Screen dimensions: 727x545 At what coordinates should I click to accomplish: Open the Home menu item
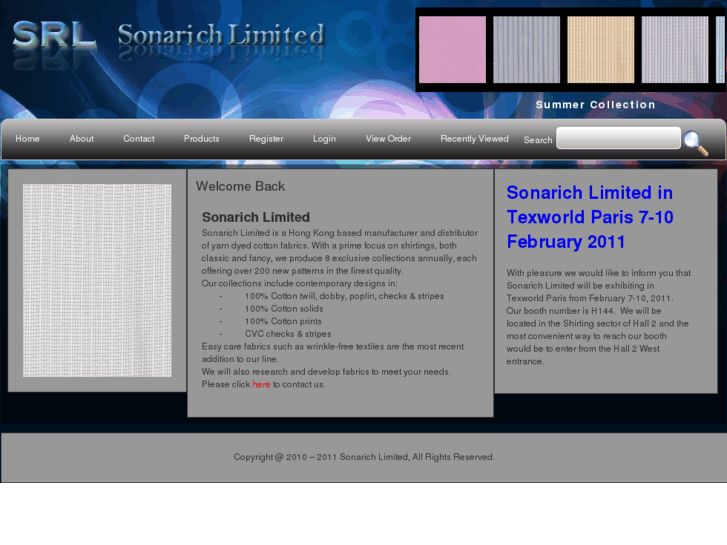[27, 139]
